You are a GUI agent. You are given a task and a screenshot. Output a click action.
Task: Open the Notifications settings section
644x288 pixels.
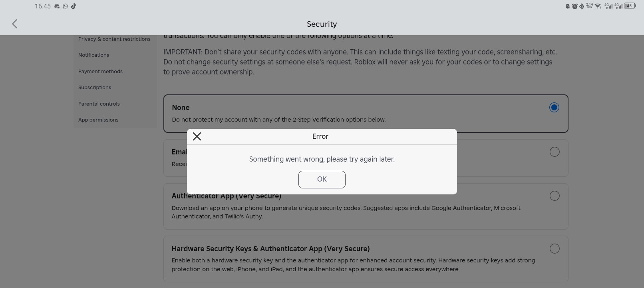(x=93, y=55)
